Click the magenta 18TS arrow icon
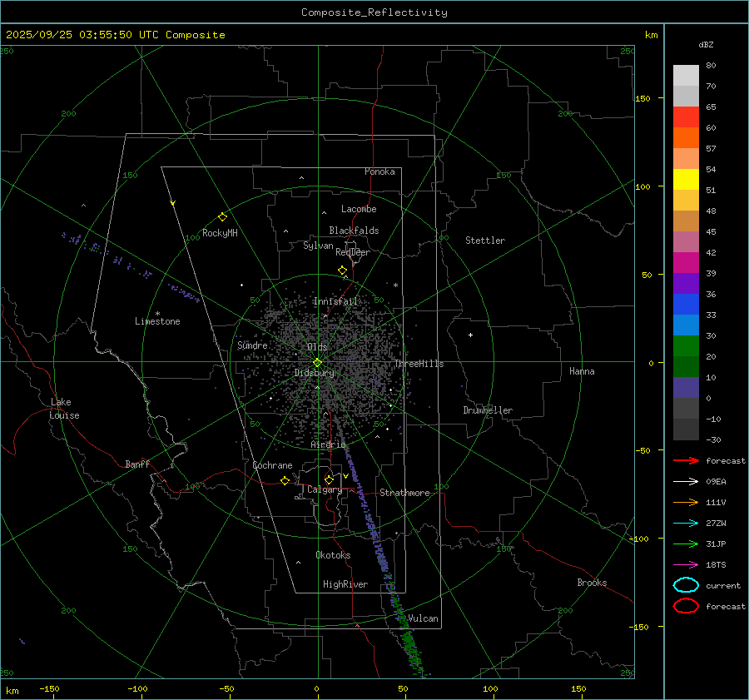This screenshot has width=749, height=700. [x=686, y=564]
